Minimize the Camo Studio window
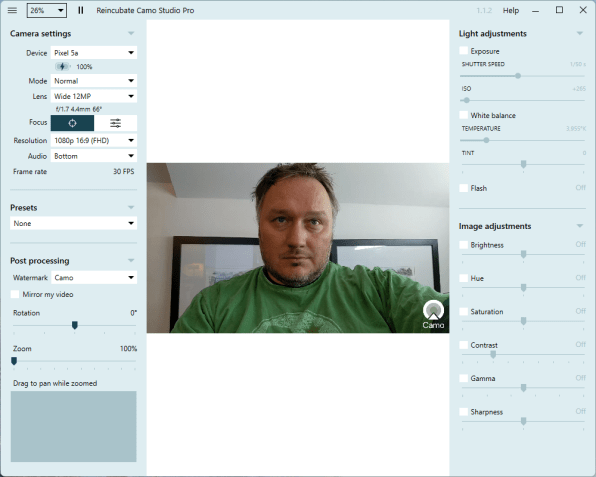This screenshot has height=477, width=596. tap(536, 11)
